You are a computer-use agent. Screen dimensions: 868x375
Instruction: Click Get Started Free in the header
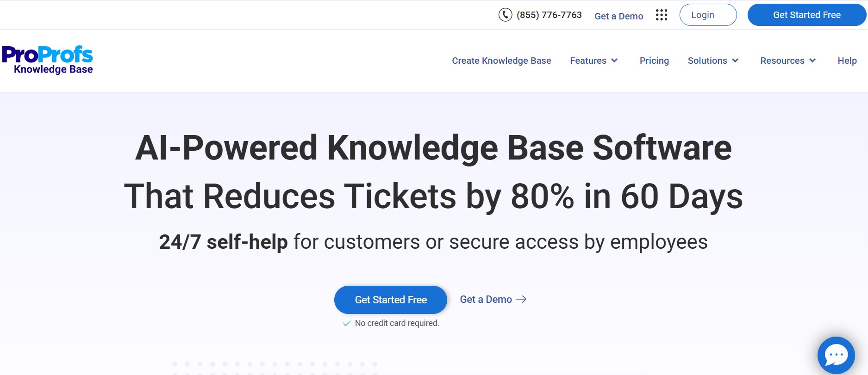(806, 15)
